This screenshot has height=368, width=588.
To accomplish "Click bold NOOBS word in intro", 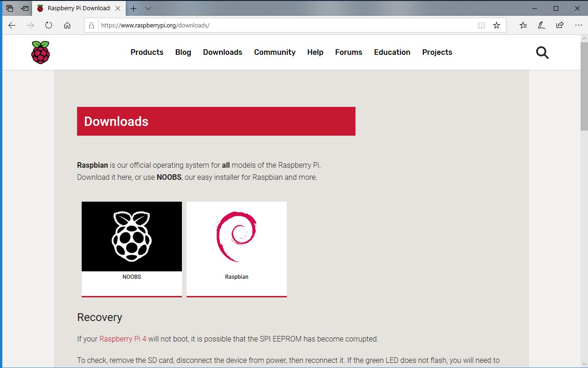I will [x=169, y=177].
